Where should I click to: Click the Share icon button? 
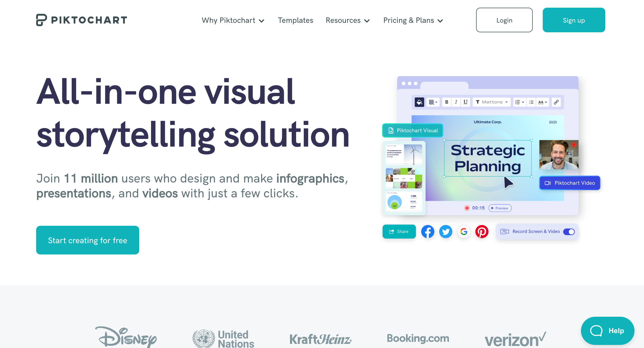pos(398,232)
